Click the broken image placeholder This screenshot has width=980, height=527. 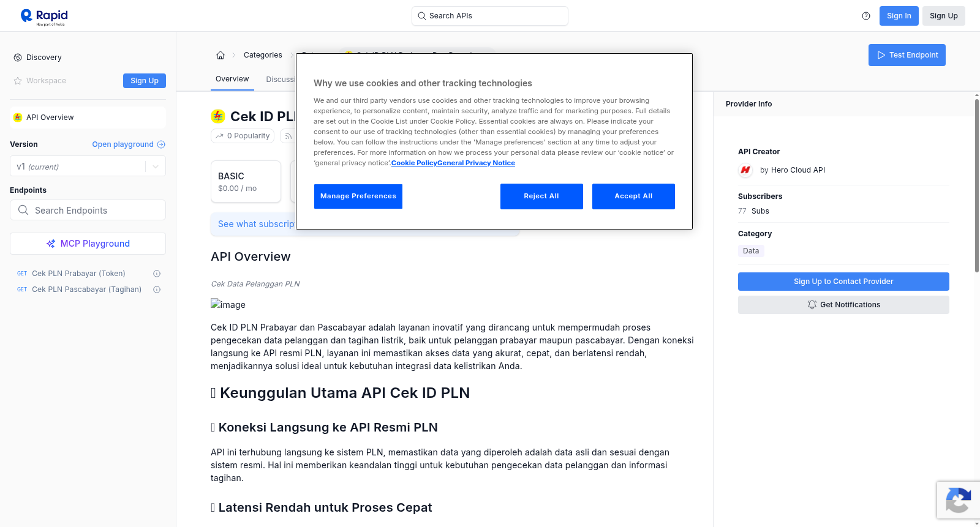pos(228,304)
